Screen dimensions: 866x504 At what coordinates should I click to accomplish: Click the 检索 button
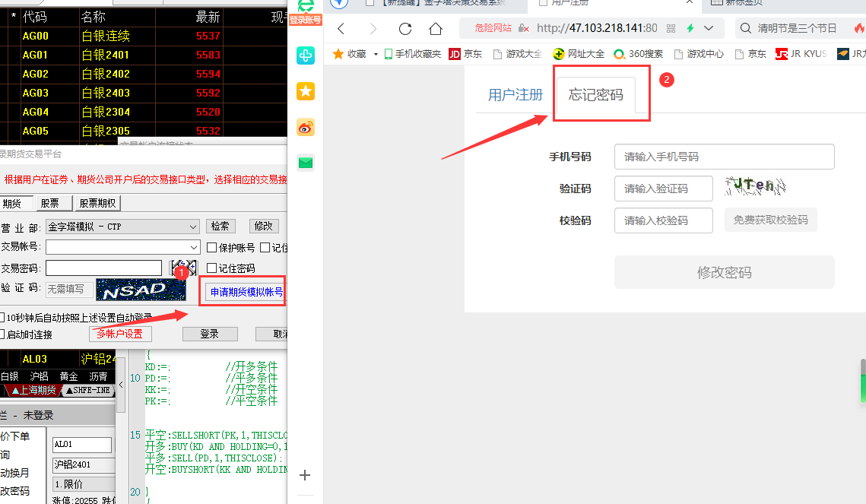click(220, 227)
